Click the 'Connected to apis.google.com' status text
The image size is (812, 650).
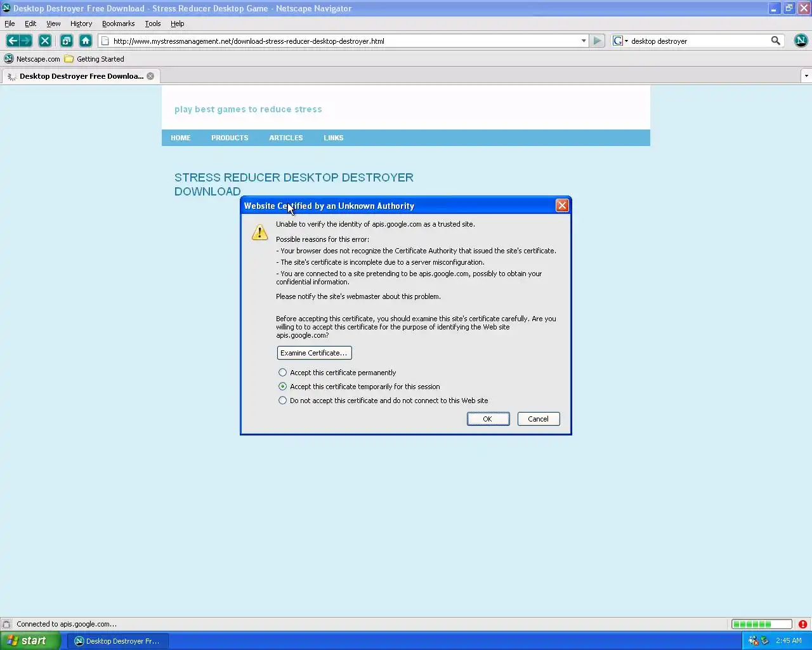67,624
